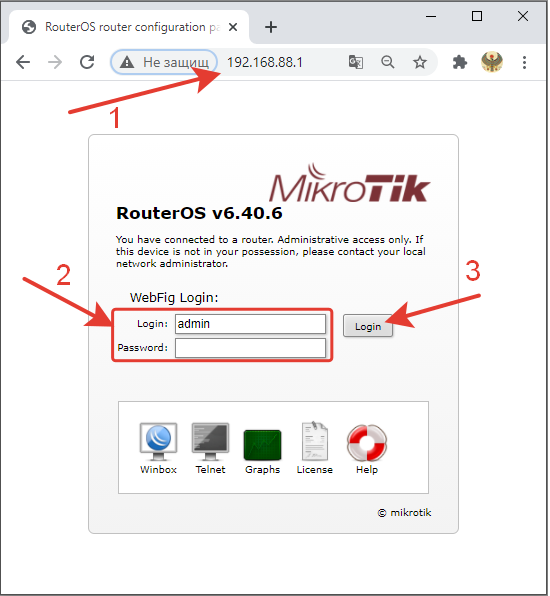
Task: Launch the Telnet terminal icon
Action: (210, 442)
